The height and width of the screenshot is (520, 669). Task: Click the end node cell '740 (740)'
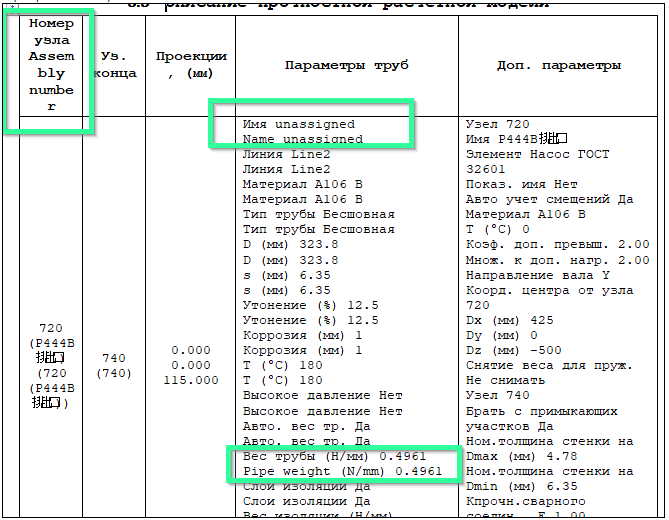point(114,366)
